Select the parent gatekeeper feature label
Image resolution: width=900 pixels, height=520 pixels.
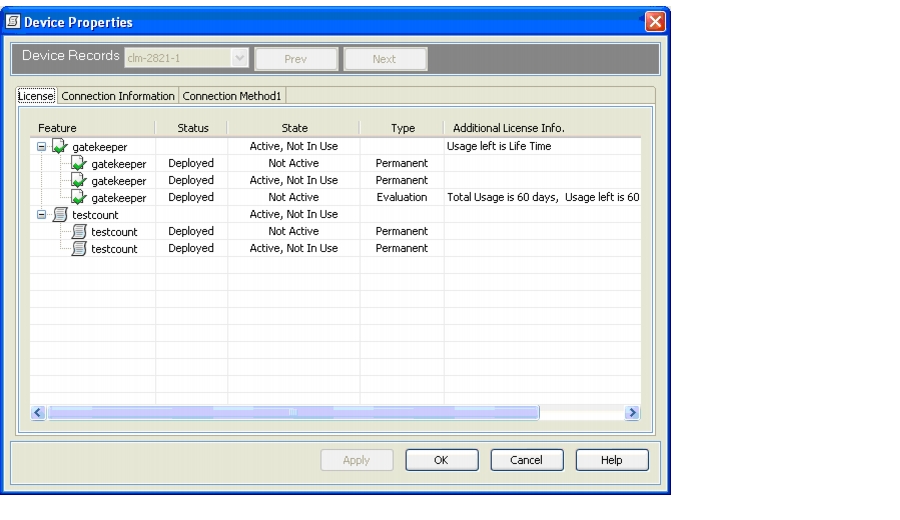point(100,147)
